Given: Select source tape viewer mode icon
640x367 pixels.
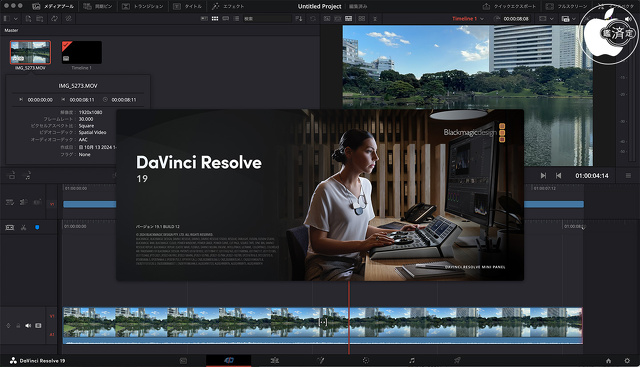Looking at the screenshot, I should (x=338, y=19).
